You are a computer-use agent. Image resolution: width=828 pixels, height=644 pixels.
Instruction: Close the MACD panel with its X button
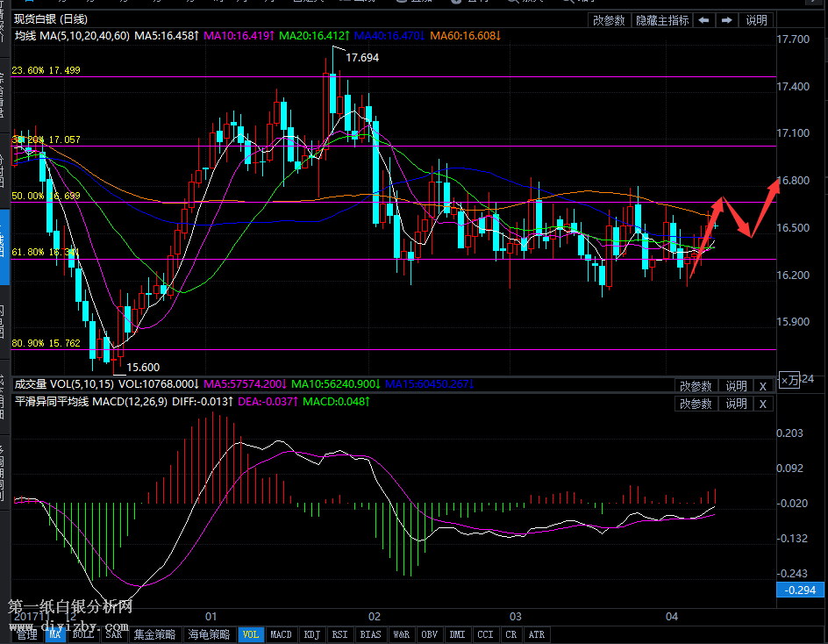[762, 404]
